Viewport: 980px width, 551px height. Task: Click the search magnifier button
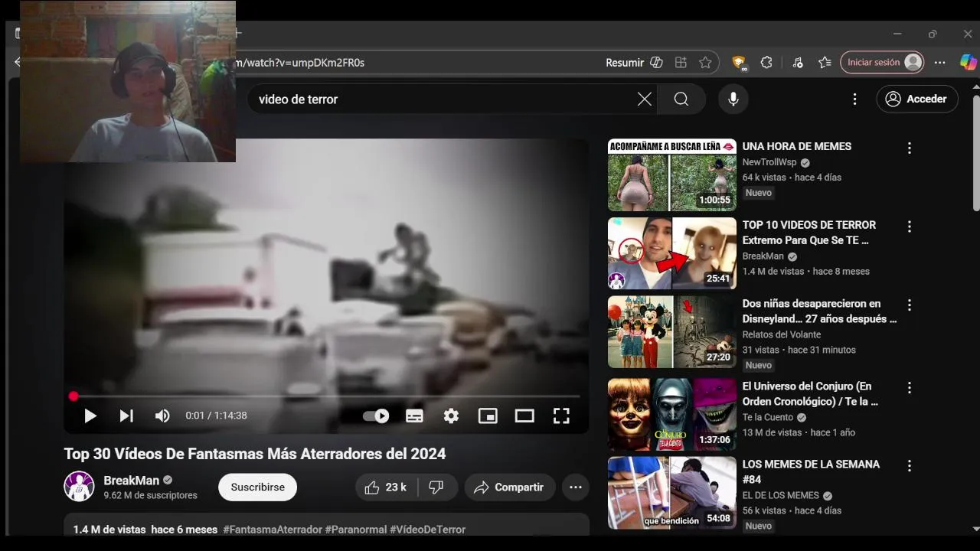click(x=681, y=99)
